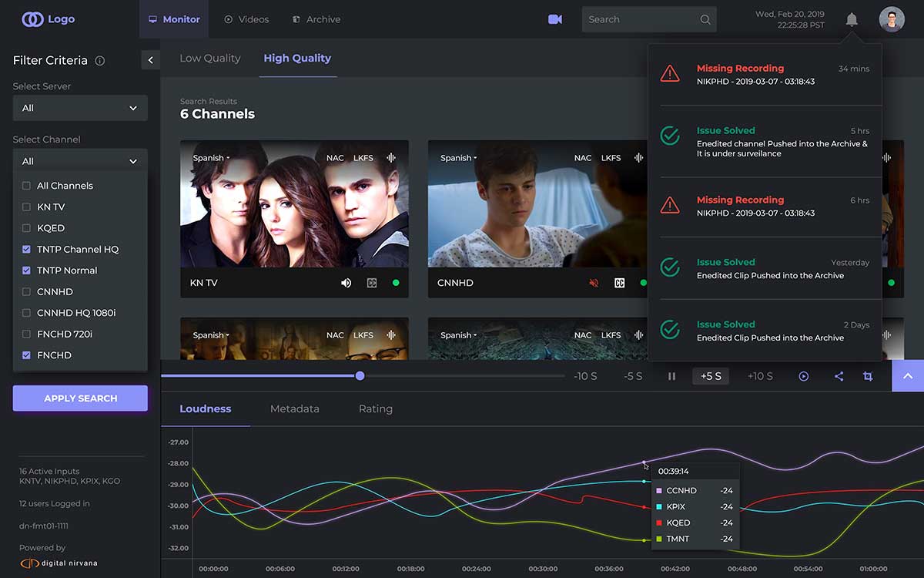Image resolution: width=924 pixels, height=578 pixels.
Task: Open Spanish dropdown on second-row left thumbnail
Action: (x=211, y=335)
